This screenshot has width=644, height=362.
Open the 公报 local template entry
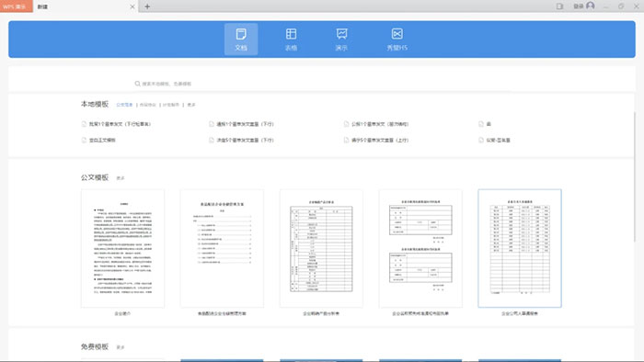click(x=376, y=124)
